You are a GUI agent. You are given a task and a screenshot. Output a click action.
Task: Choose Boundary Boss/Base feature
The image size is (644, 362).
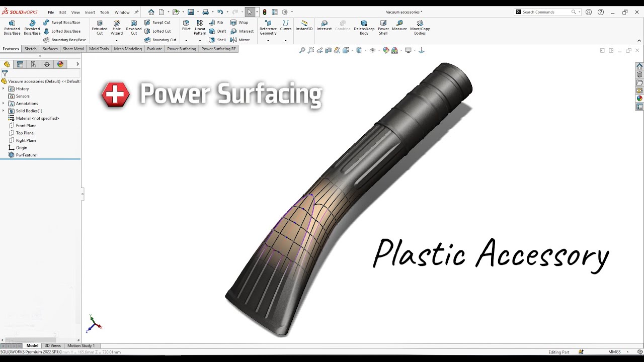[64, 40]
